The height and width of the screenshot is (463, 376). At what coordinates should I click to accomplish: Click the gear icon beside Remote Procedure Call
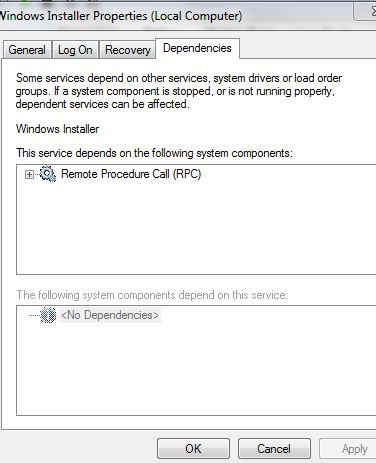(x=48, y=174)
